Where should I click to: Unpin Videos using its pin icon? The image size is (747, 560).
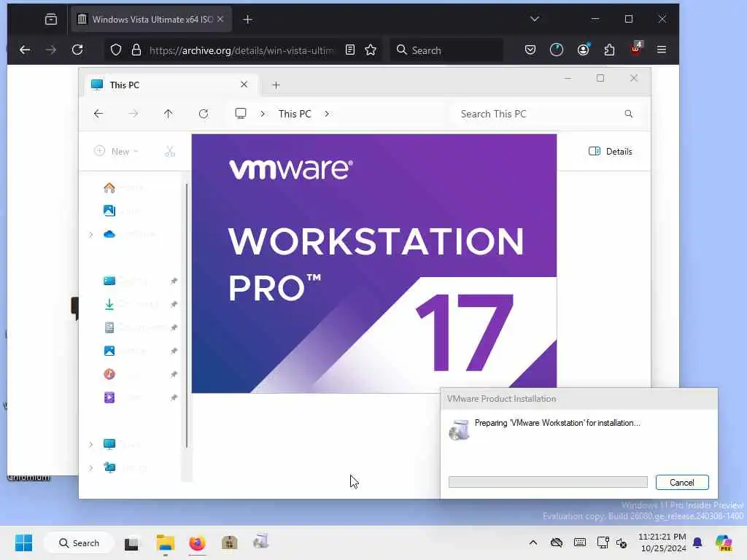[174, 397]
